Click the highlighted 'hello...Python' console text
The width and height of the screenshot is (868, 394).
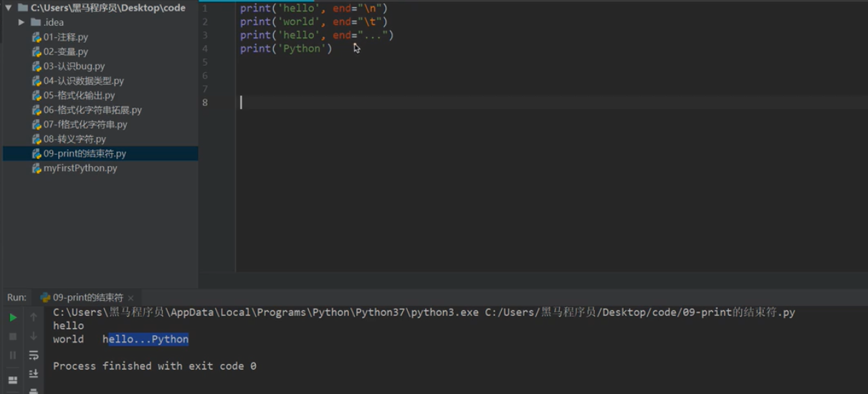(x=149, y=340)
